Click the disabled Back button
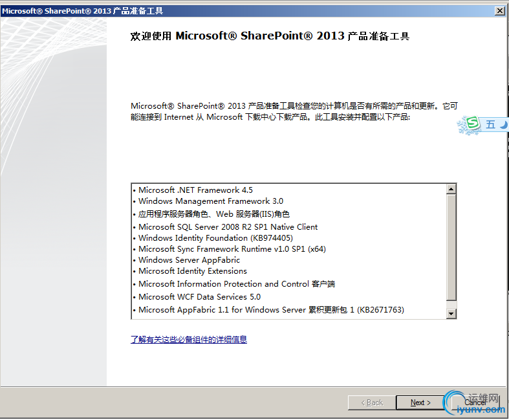Screen dimensions: 509x420 [372, 403]
